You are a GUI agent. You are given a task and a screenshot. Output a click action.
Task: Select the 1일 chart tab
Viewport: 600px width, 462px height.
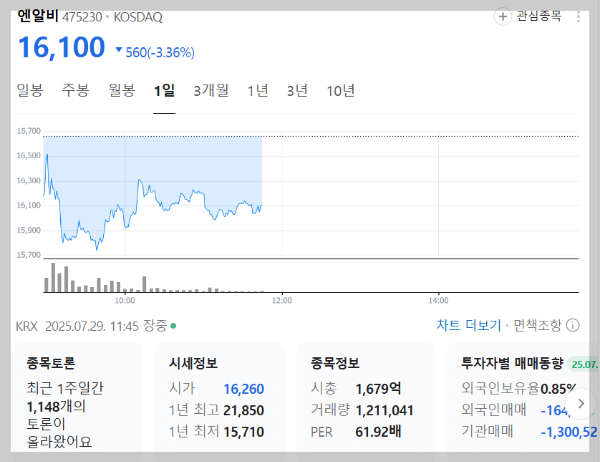point(164,91)
